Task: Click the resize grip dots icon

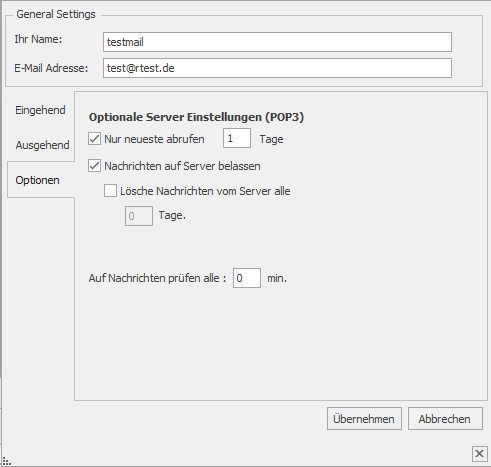Action: pos(7,462)
